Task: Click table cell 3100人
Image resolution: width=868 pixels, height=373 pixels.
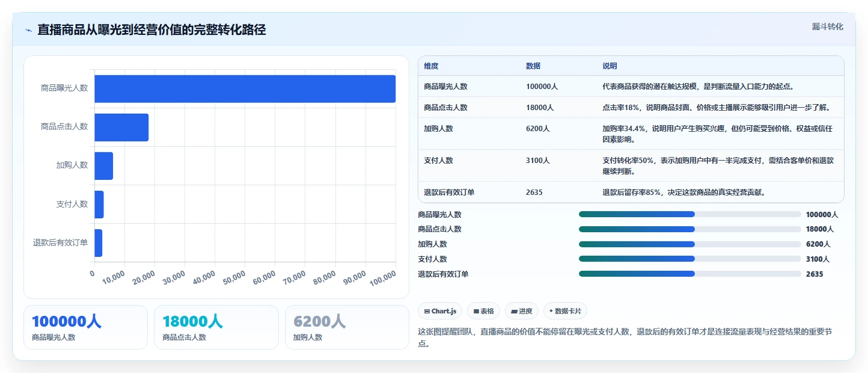Action: 538,161
